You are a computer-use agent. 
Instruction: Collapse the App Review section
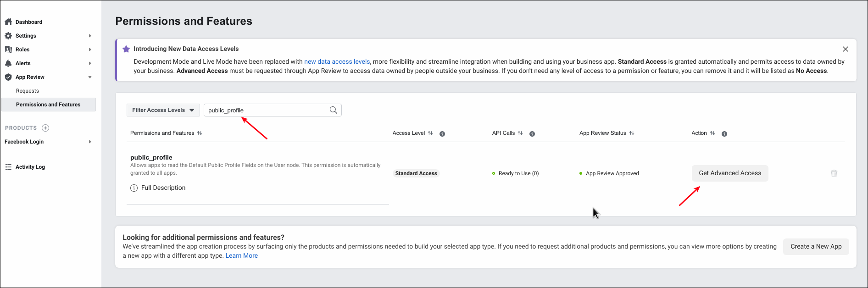coord(90,77)
